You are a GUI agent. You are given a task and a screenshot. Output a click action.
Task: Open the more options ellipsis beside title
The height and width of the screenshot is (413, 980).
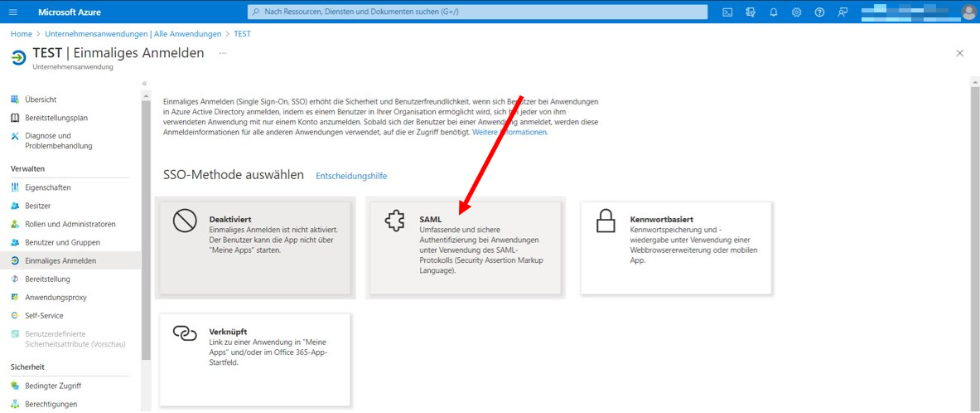[x=223, y=54]
